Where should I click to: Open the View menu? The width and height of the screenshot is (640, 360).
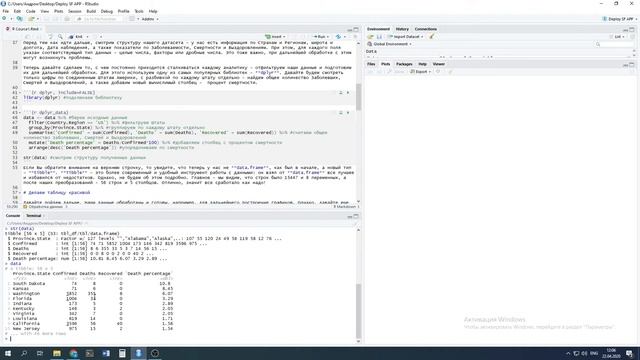point(44,11)
